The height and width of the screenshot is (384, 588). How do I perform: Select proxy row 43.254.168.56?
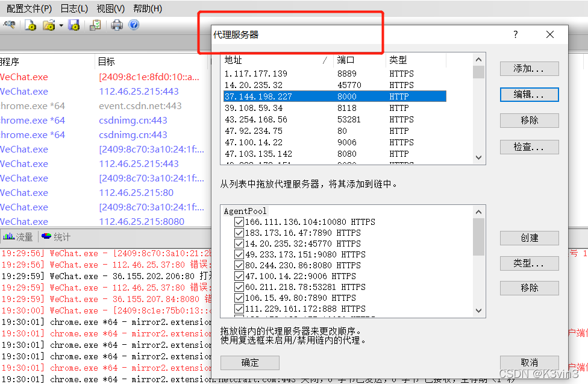click(x=334, y=119)
